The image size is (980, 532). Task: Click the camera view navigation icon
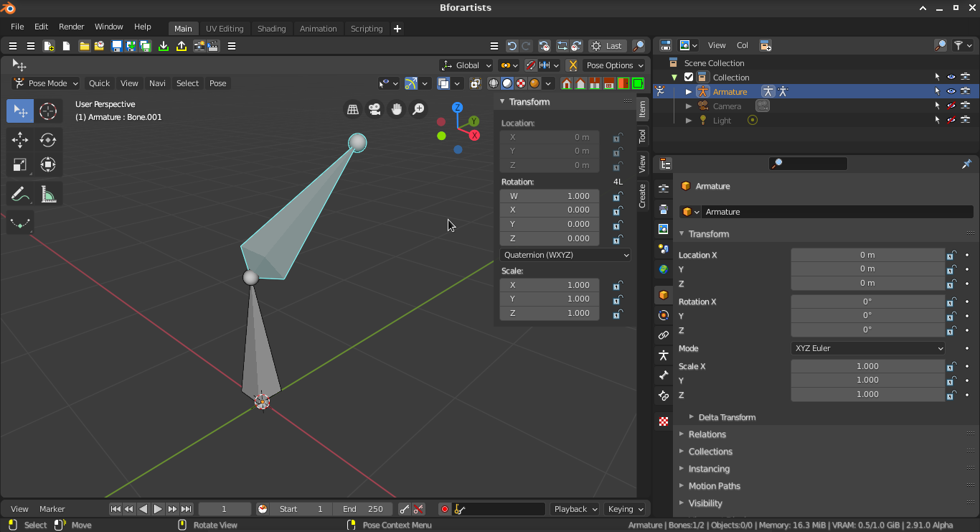tap(374, 109)
